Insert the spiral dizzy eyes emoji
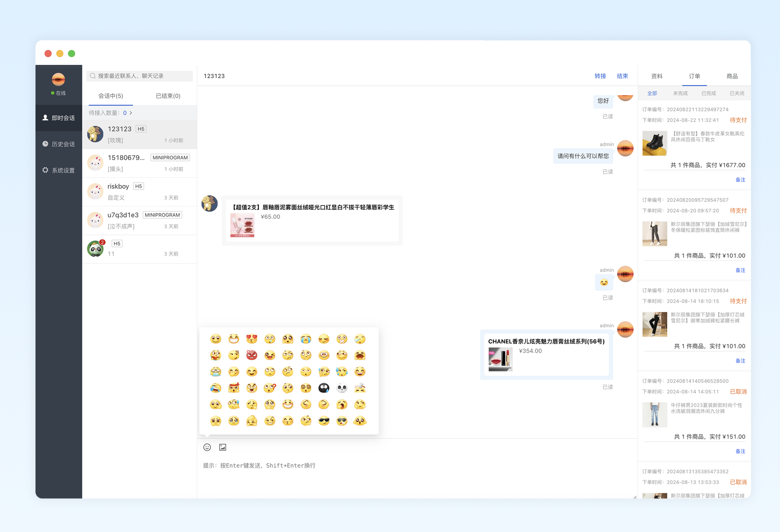 click(306, 388)
